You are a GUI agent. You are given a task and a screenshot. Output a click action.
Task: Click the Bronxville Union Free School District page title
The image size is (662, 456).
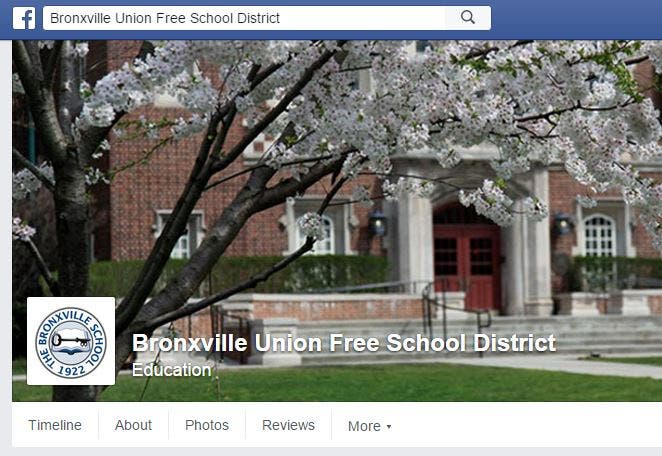(x=344, y=342)
